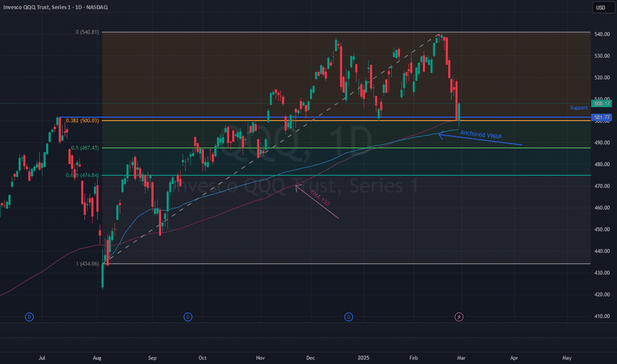
Task: Open the dividend marker on the July date
Action: coord(29,317)
